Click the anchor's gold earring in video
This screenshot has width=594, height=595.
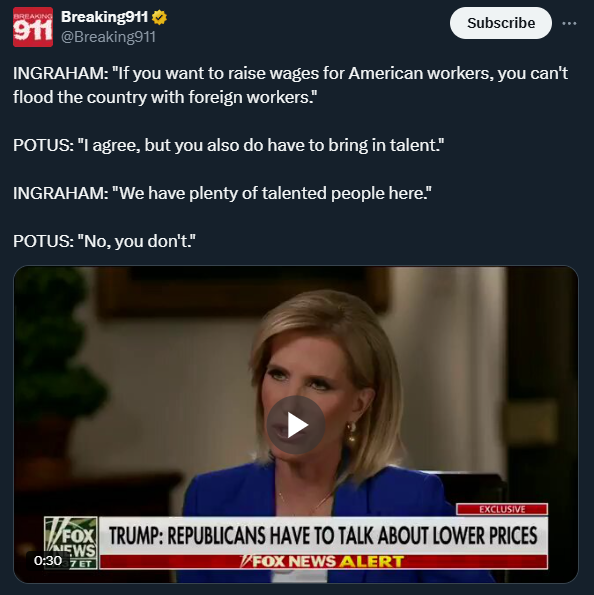(x=351, y=434)
